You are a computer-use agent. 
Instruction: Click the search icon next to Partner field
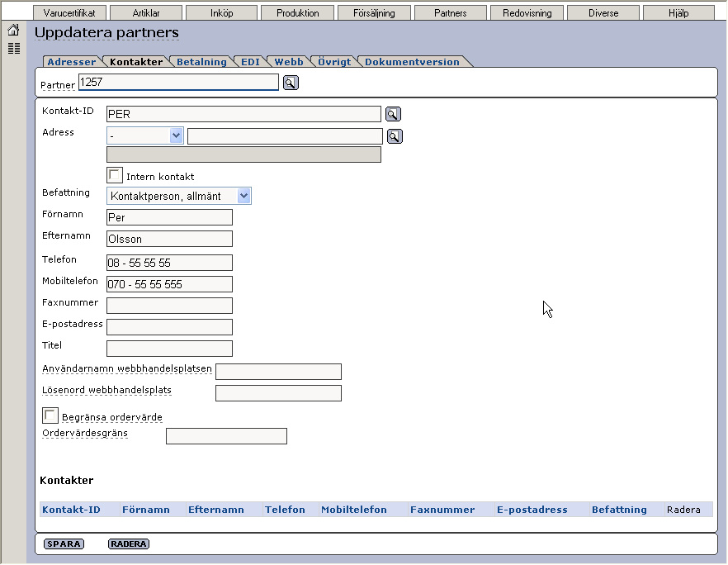(x=291, y=83)
